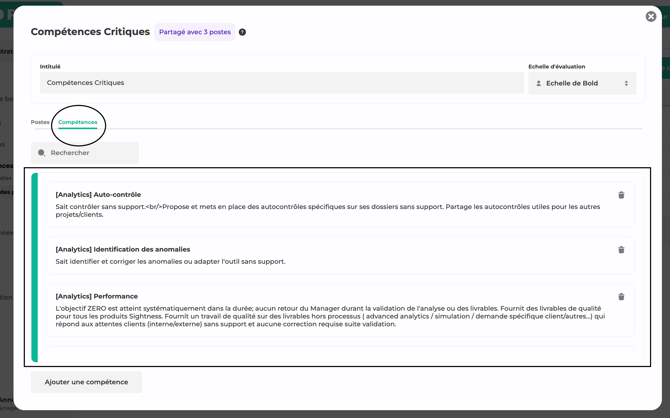Click the Performance competence description text

(x=330, y=316)
